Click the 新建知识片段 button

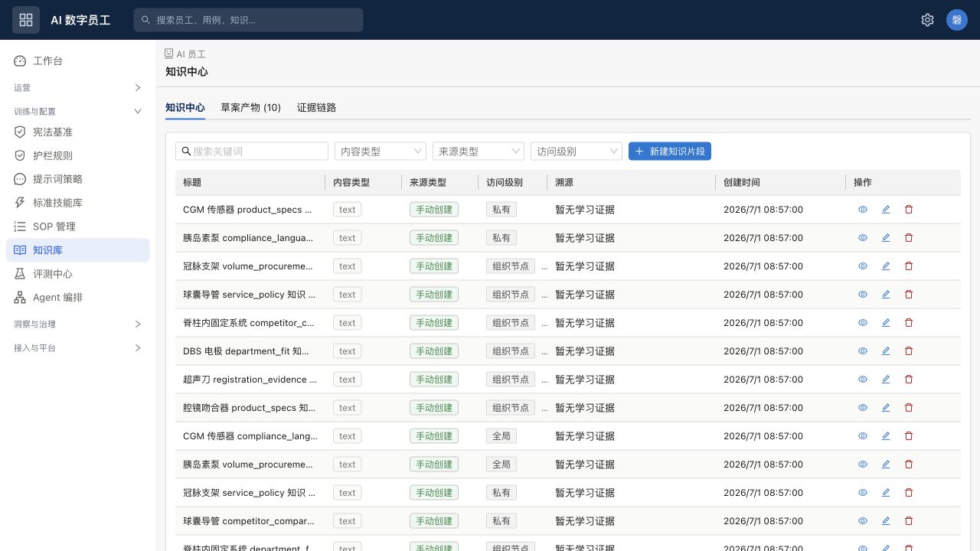point(670,152)
